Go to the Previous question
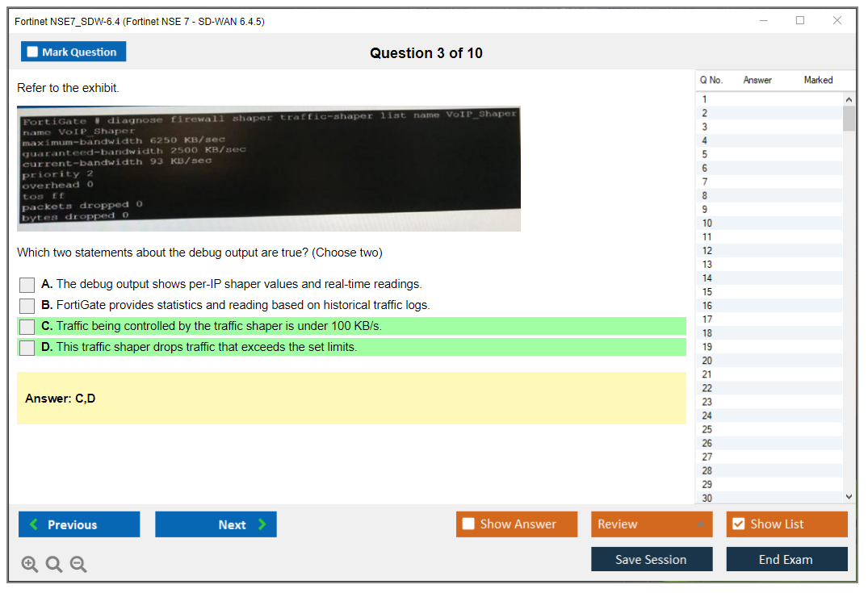This screenshot has width=868, height=593. tap(79, 524)
